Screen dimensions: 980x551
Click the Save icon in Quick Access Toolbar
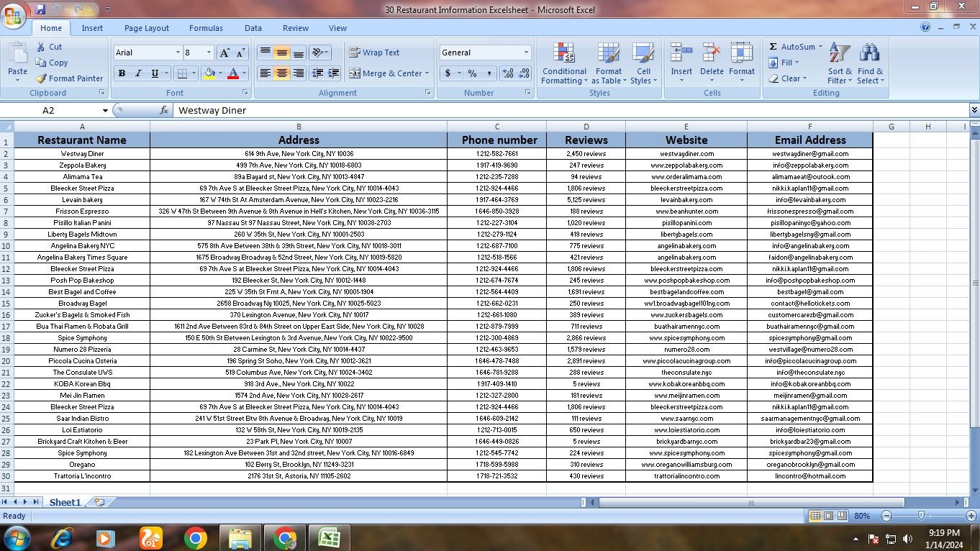pyautogui.click(x=40, y=9)
